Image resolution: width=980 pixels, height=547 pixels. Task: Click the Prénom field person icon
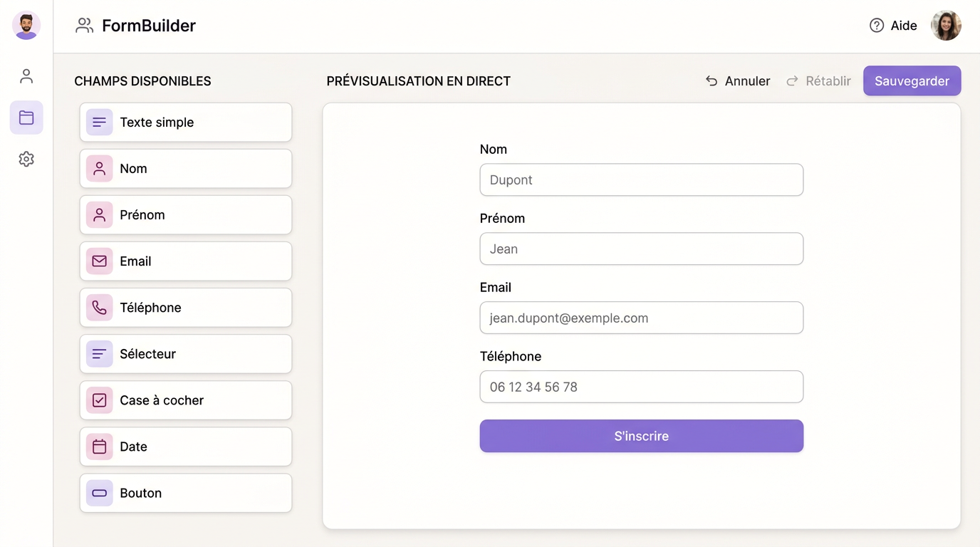pyautogui.click(x=100, y=215)
